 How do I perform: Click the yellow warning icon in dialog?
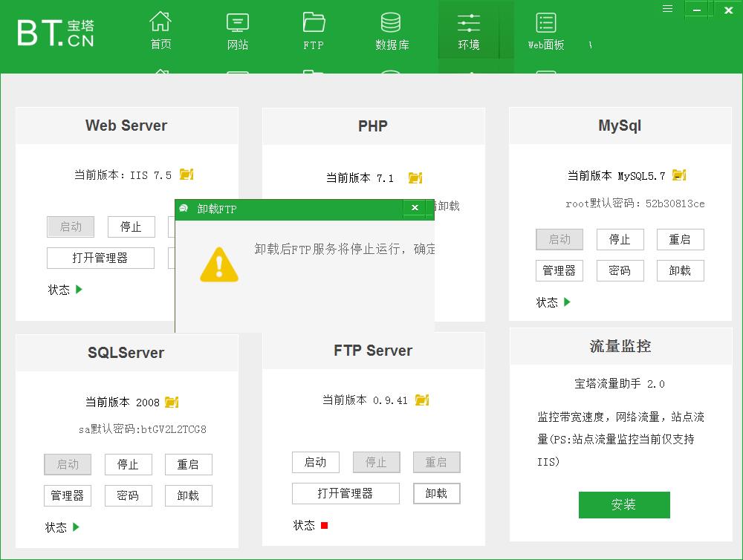219,264
